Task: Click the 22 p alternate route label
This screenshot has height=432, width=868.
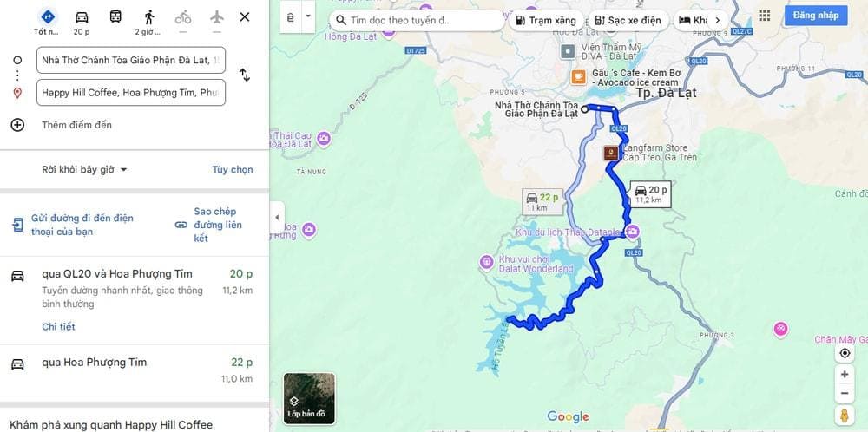Action: (x=542, y=201)
